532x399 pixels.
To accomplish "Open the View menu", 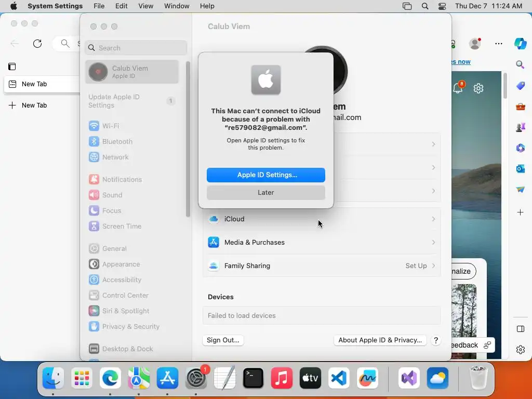I will [146, 6].
